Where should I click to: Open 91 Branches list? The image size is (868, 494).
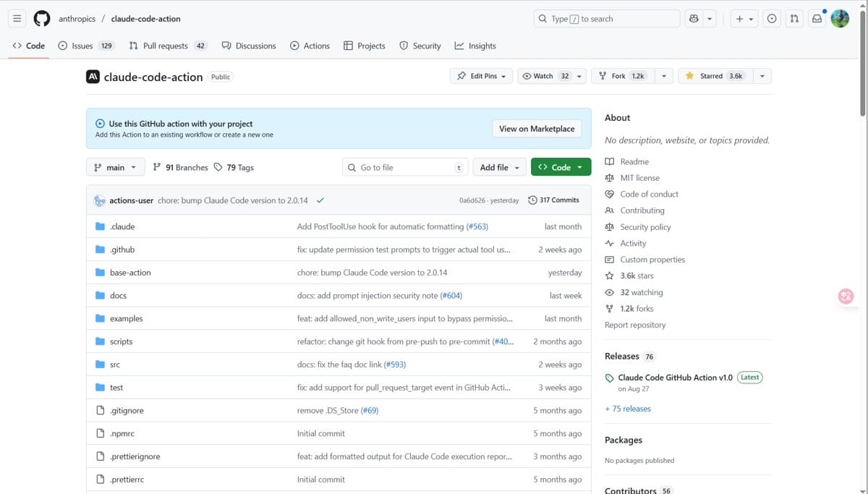pyautogui.click(x=180, y=167)
